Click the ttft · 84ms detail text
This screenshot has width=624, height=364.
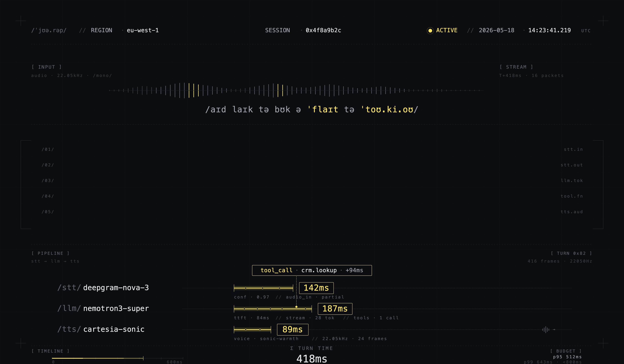(x=252, y=318)
